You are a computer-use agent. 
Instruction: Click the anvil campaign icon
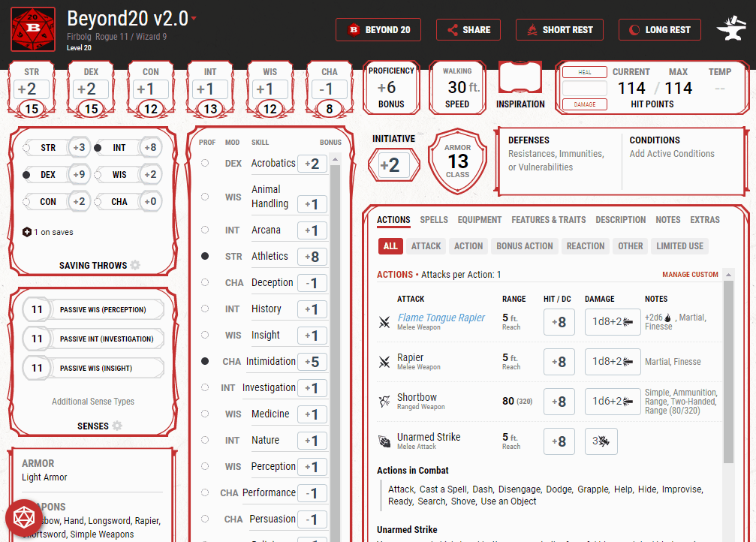(730, 30)
